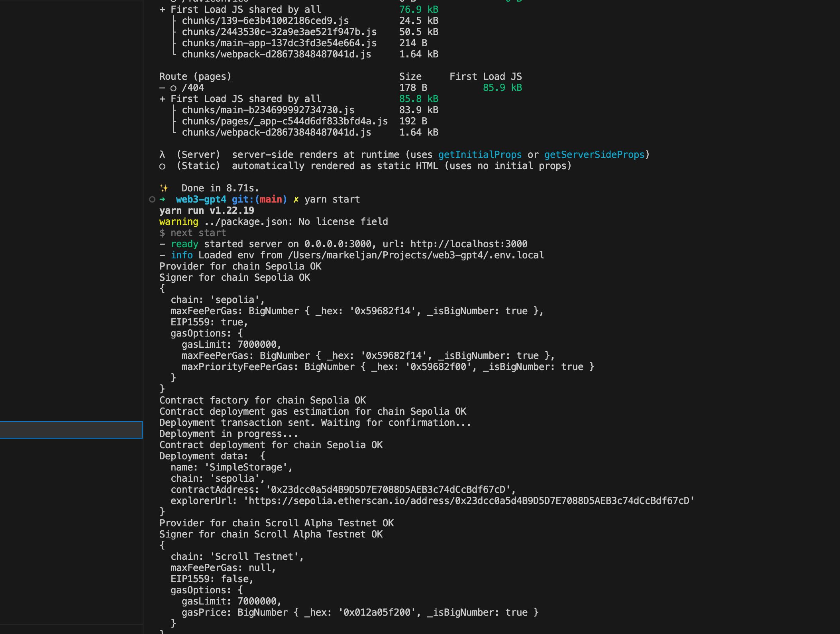Click 'Signer for chain Sepolia OK' line
The height and width of the screenshot is (634, 840).
coord(235,278)
